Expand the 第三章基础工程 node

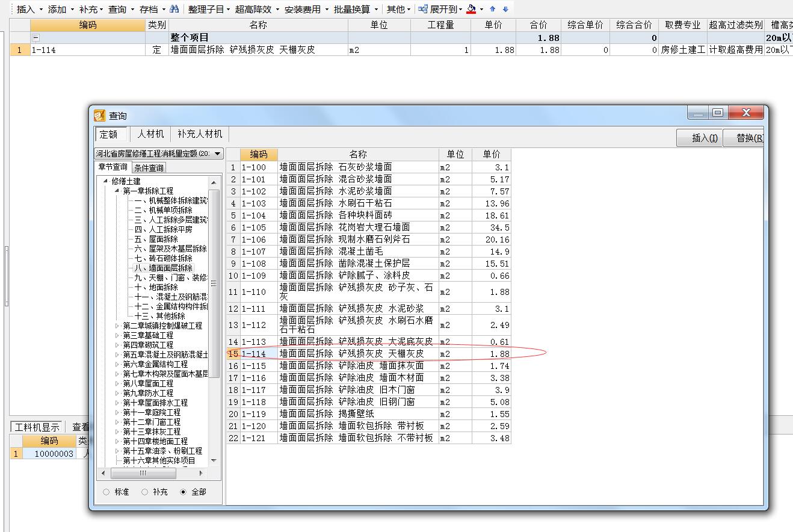(x=117, y=335)
